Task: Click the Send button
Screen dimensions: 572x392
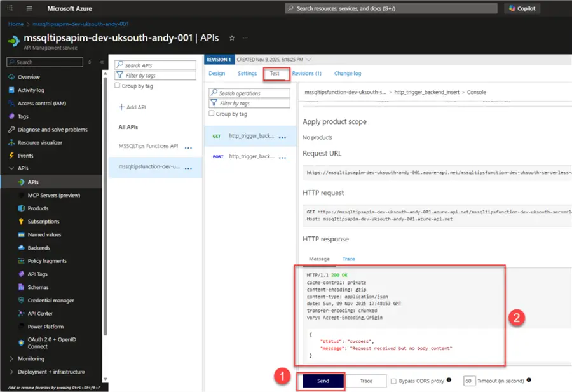Action: click(x=323, y=381)
